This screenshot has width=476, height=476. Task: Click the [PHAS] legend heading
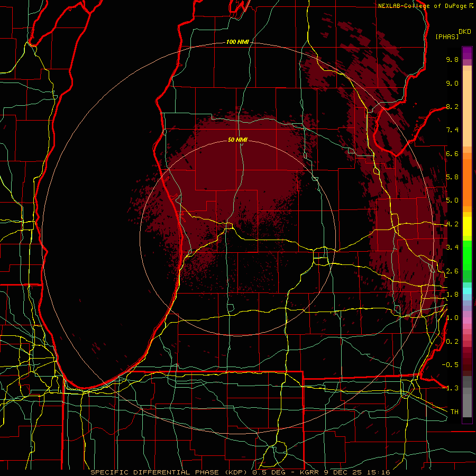pyautogui.click(x=447, y=36)
